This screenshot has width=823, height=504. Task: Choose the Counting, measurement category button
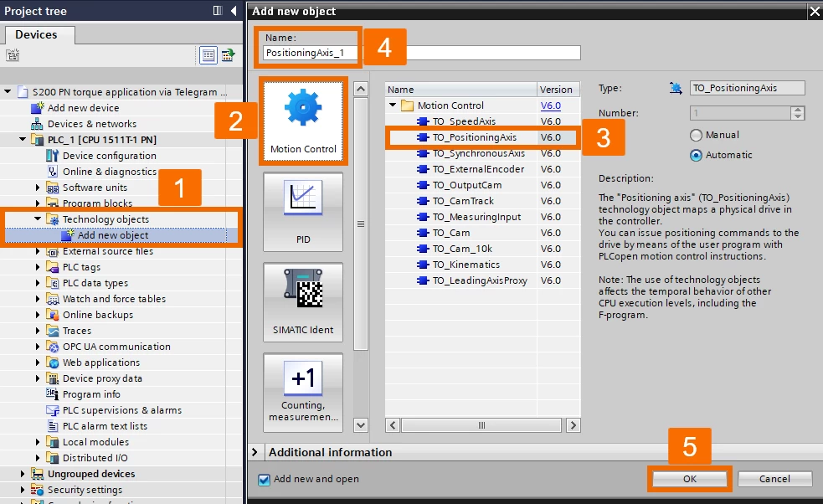point(303,393)
